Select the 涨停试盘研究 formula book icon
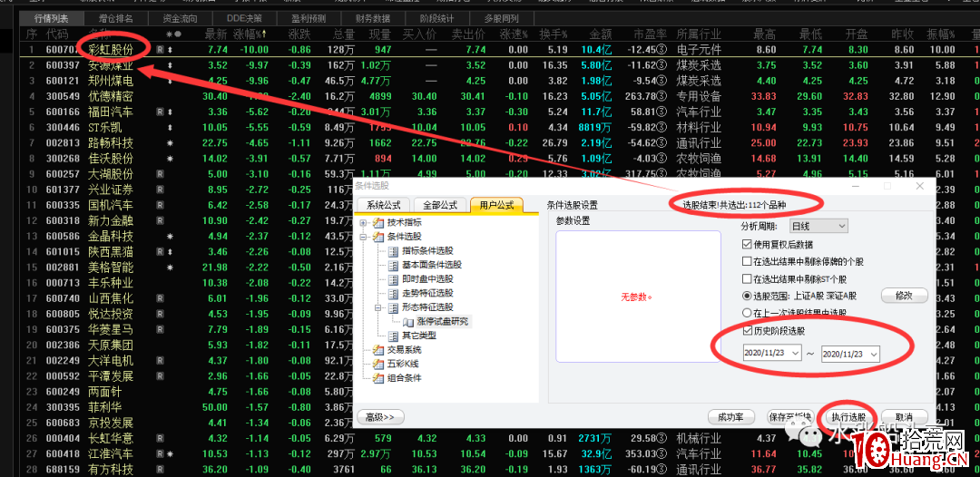This screenshot has height=477, width=980. pyautogui.click(x=408, y=322)
